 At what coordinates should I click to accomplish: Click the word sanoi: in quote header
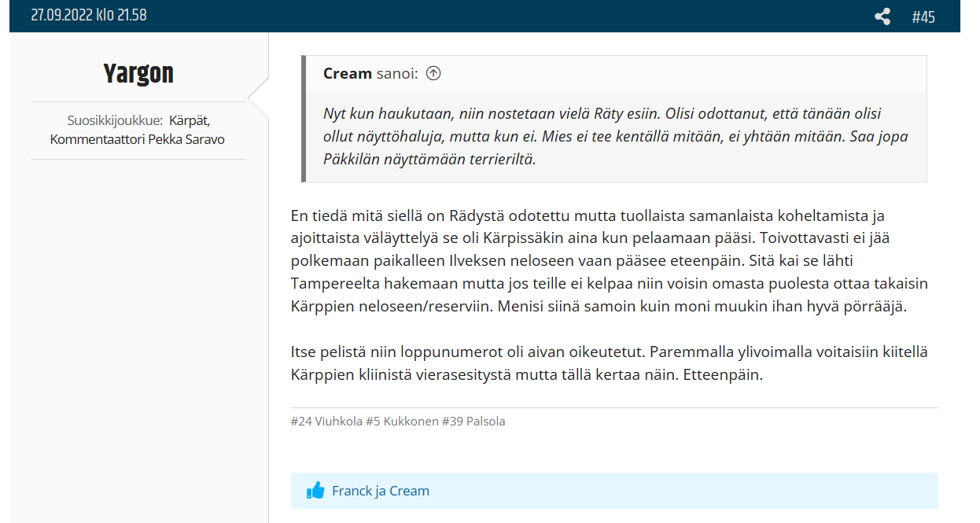(397, 73)
